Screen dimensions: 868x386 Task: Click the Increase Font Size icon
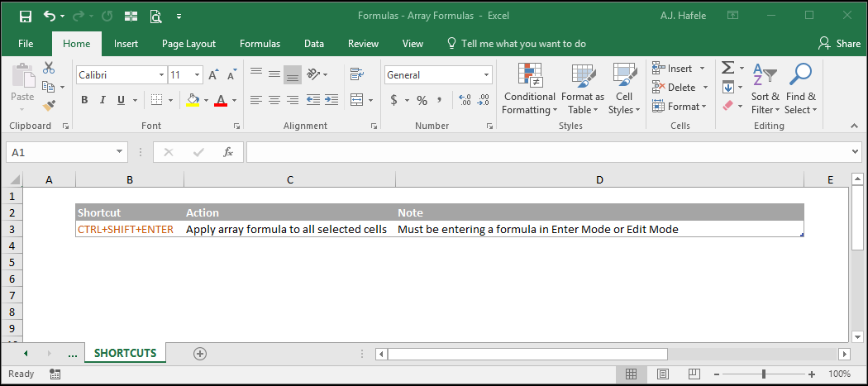coord(213,74)
